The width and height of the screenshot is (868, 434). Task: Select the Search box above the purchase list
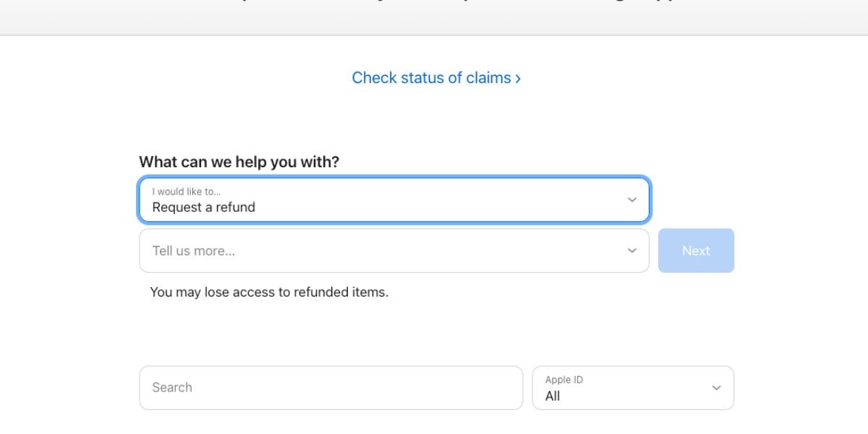[331, 388]
